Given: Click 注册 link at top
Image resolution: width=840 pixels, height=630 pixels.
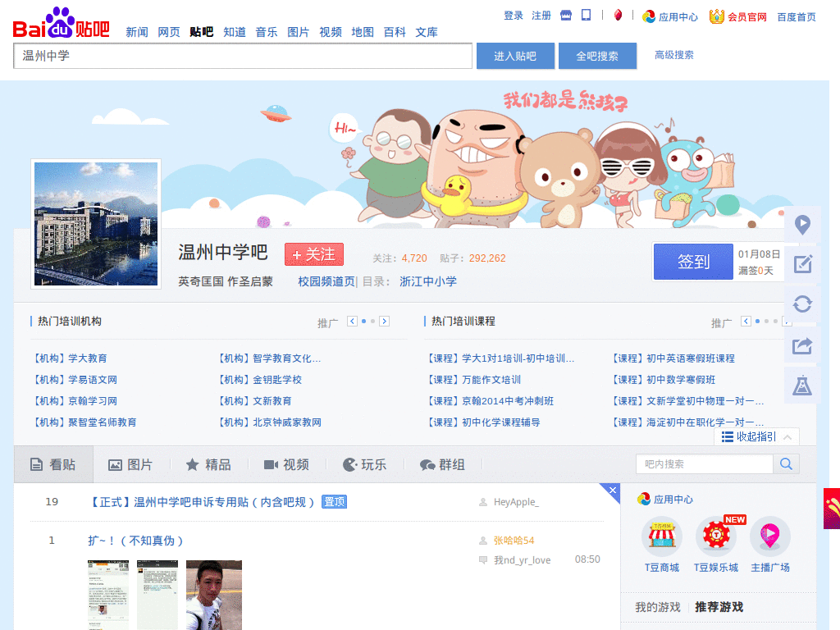Looking at the screenshot, I should click(x=541, y=16).
